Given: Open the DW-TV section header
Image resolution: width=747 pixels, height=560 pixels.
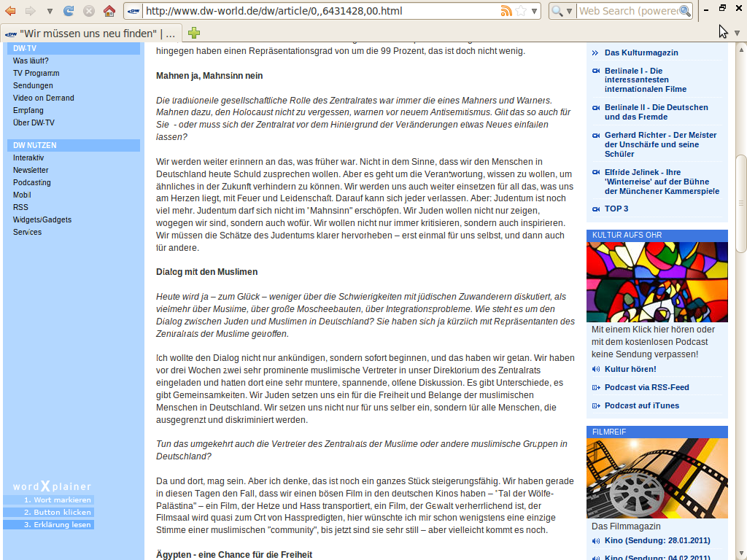Looking at the screenshot, I should (74, 48).
